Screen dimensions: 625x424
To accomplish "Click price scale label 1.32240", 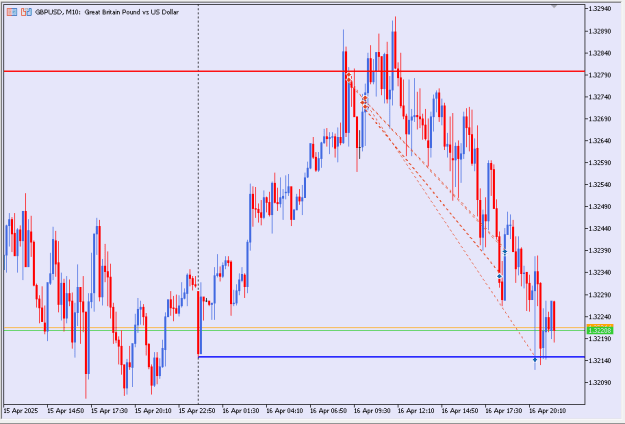I will tap(599, 316).
